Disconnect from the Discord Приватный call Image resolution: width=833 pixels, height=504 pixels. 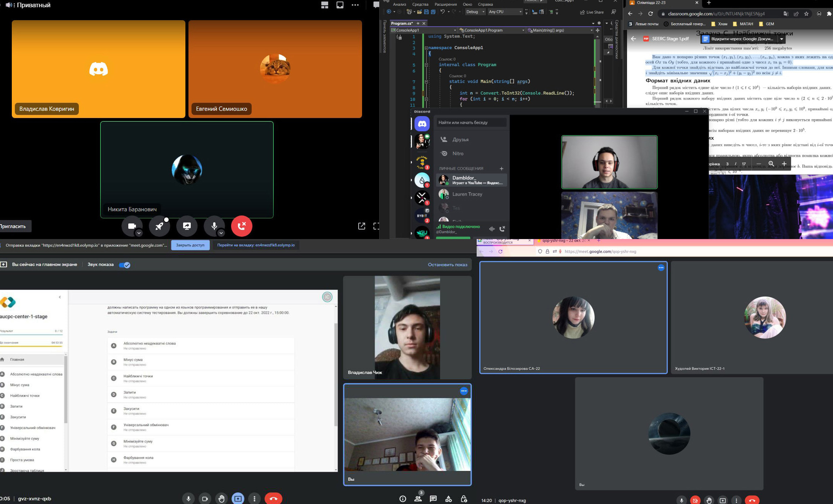tap(242, 226)
